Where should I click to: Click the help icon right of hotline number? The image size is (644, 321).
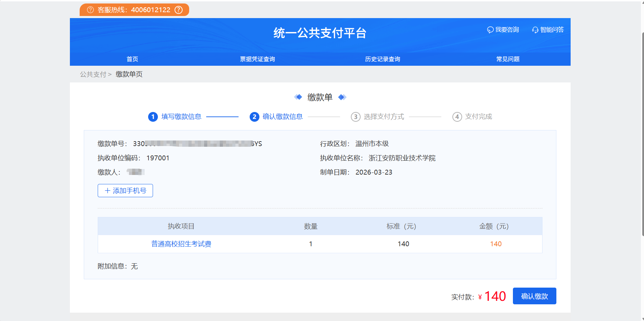tap(178, 10)
